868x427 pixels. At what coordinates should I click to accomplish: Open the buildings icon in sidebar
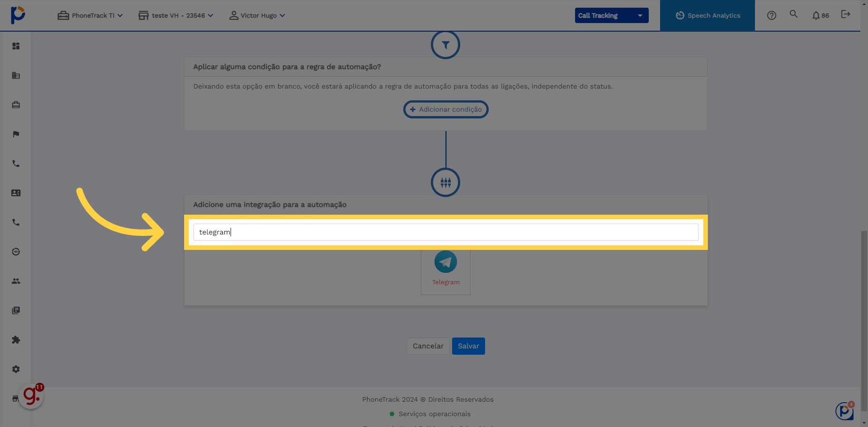[x=16, y=75]
